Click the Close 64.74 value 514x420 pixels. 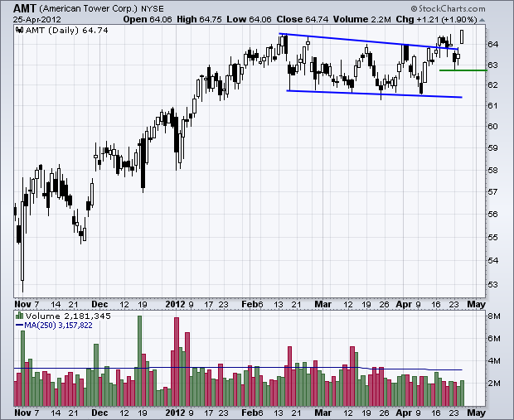coord(303,19)
